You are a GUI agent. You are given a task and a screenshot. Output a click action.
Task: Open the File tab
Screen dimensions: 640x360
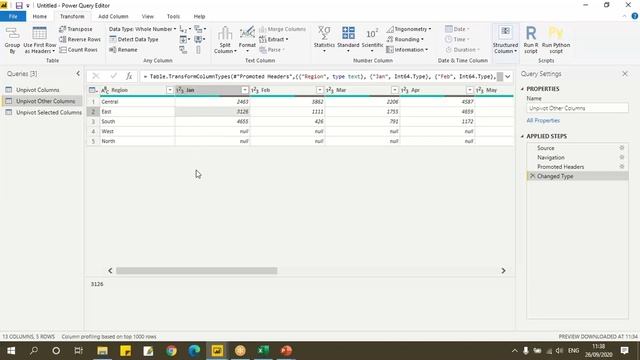click(13, 16)
